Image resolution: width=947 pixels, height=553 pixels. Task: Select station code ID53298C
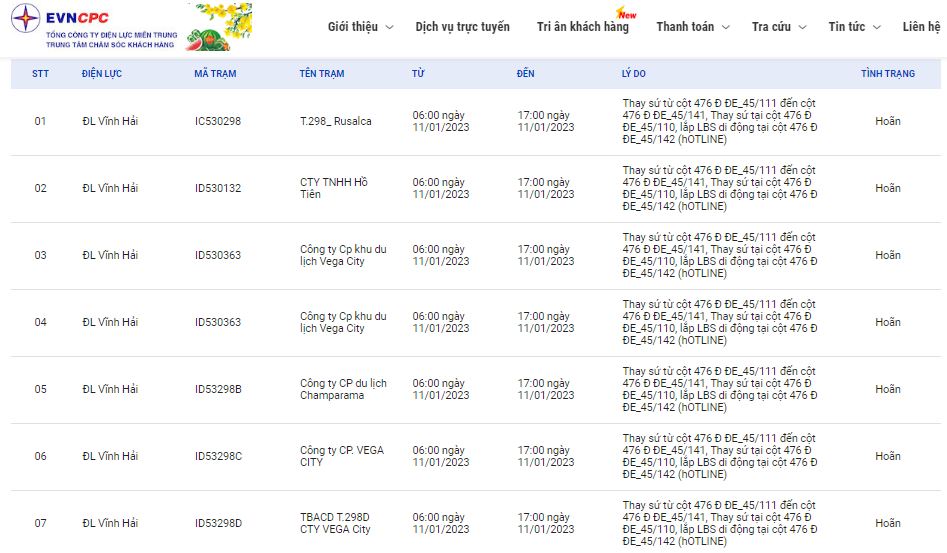218,456
